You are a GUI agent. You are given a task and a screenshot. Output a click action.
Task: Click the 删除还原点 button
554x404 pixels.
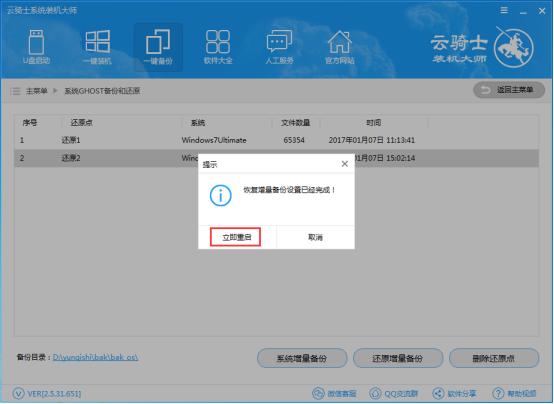494,358
